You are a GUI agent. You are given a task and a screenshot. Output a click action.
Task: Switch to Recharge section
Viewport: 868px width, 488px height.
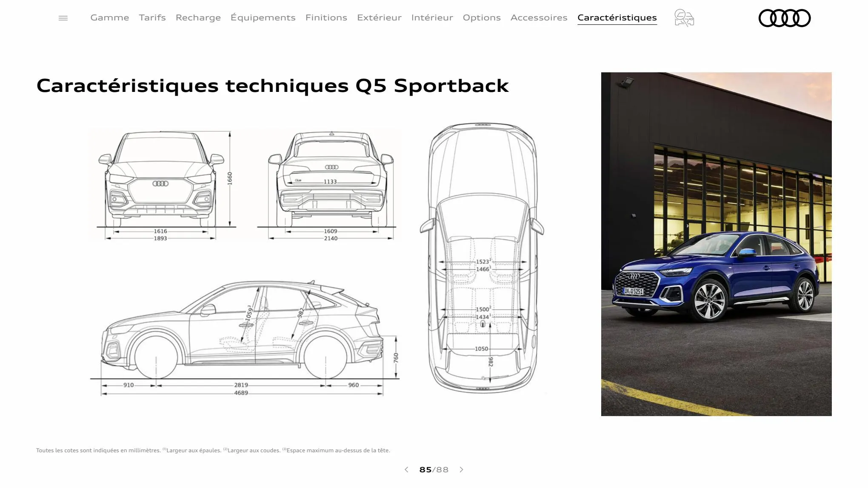point(198,18)
